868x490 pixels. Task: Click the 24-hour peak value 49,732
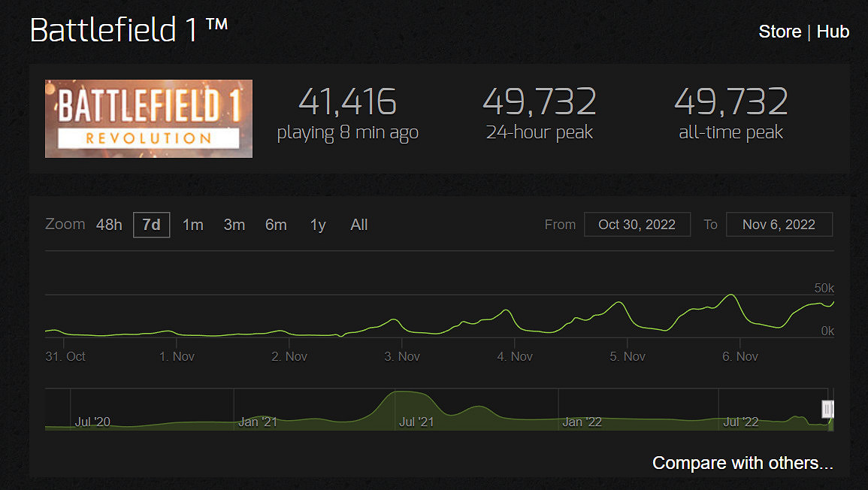pyautogui.click(x=540, y=102)
